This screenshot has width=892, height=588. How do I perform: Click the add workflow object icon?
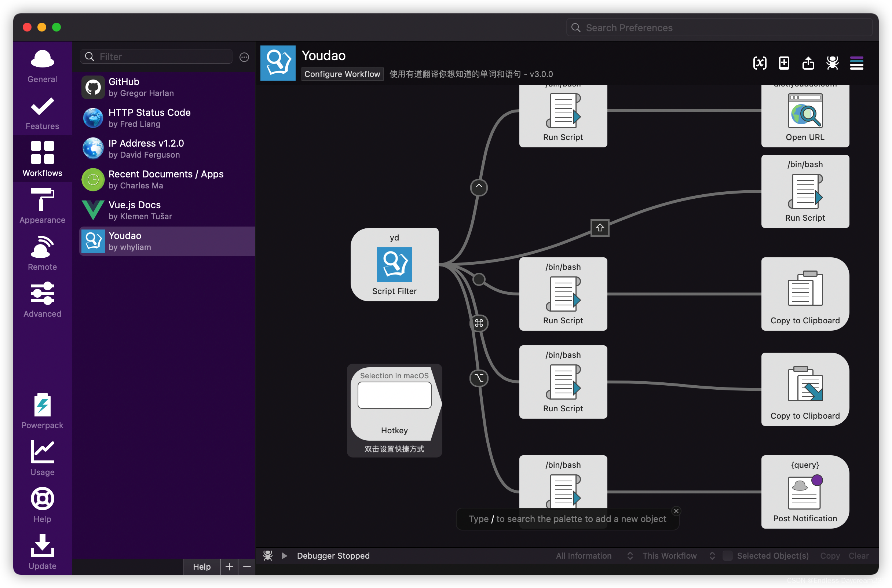click(784, 63)
